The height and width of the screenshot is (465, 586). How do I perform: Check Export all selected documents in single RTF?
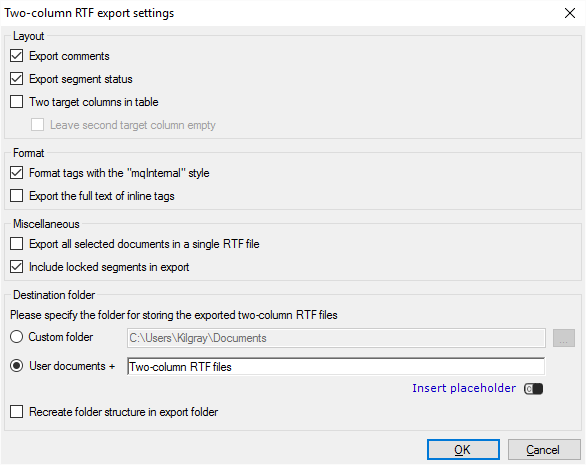pos(16,244)
